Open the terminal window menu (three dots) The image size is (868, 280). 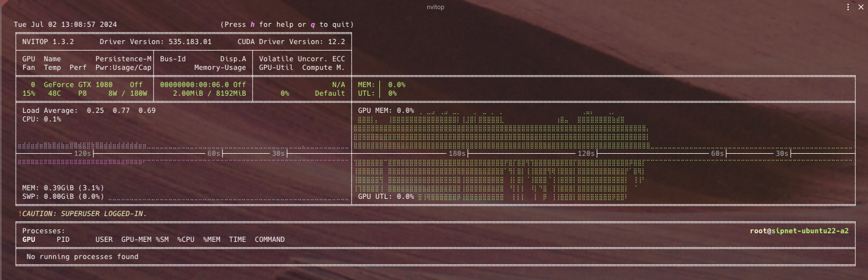pyautogui.click(x=848, y=7)
